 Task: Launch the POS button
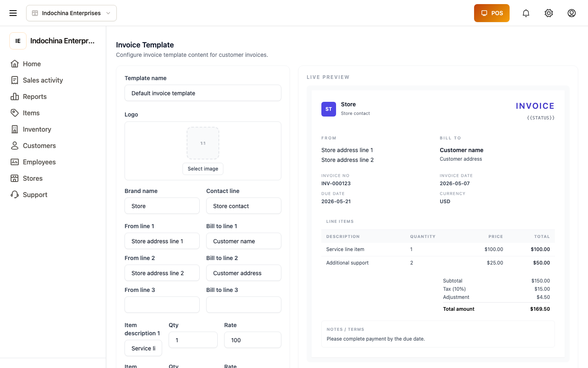(492, 13)
